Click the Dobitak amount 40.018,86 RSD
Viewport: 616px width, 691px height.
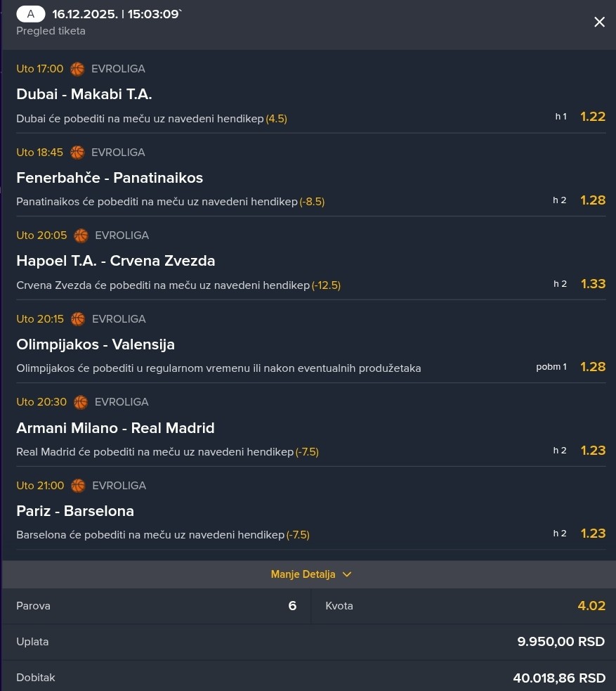[559, 678]
